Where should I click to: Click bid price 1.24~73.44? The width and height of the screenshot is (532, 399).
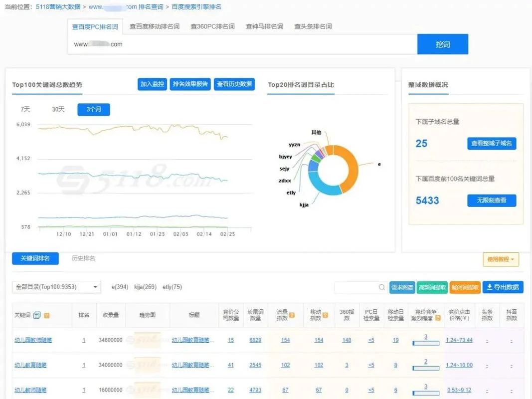coord(459,340)
